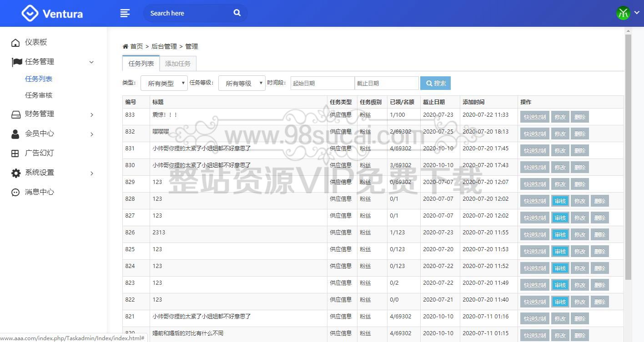644x342 pixels.
Task: Click the system settings gear icon
Action: 16,173
